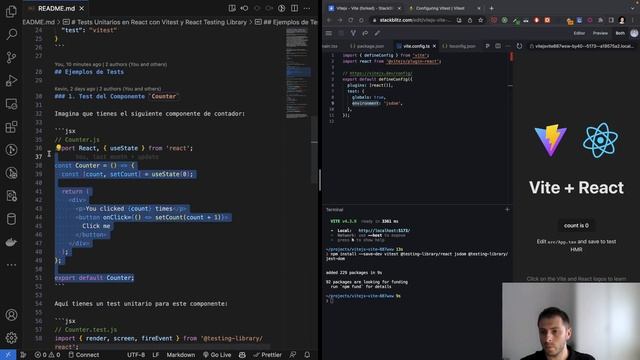This screenshot has width=640, height=360.
Task: Change the LF end of line sequence
Action: coord(156,355)
